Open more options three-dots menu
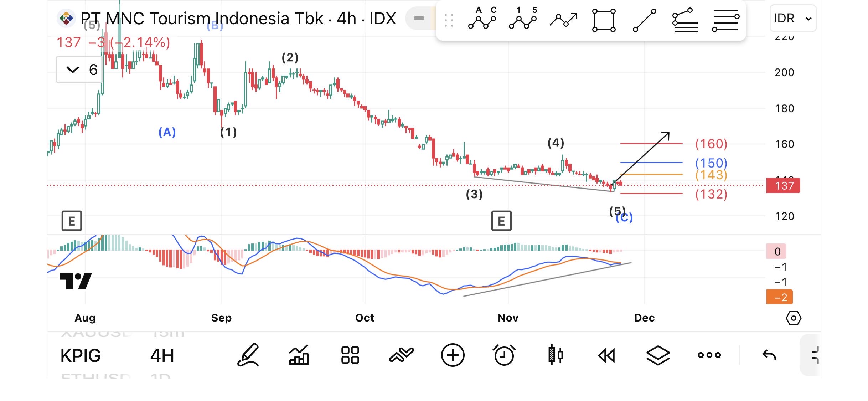 709,355
